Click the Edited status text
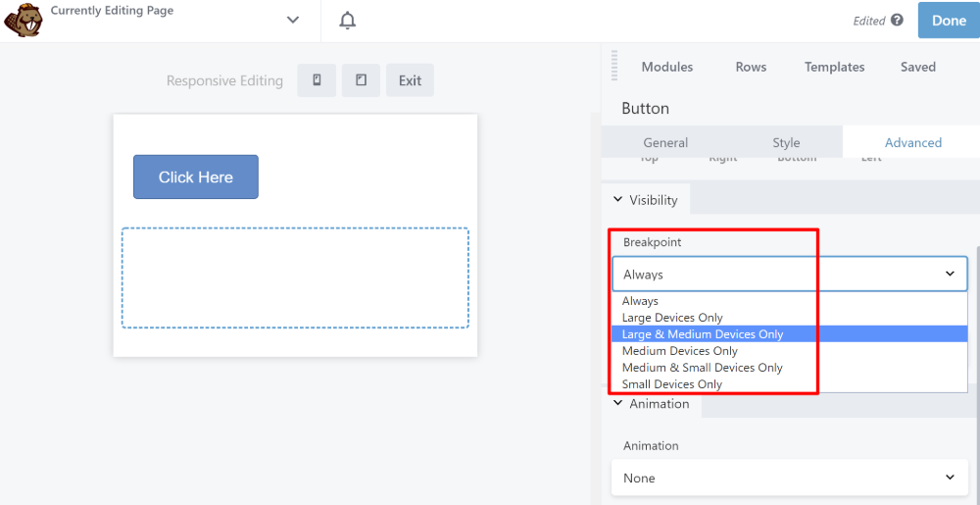This screenshot has width=980, height=505. click(869, 21)
